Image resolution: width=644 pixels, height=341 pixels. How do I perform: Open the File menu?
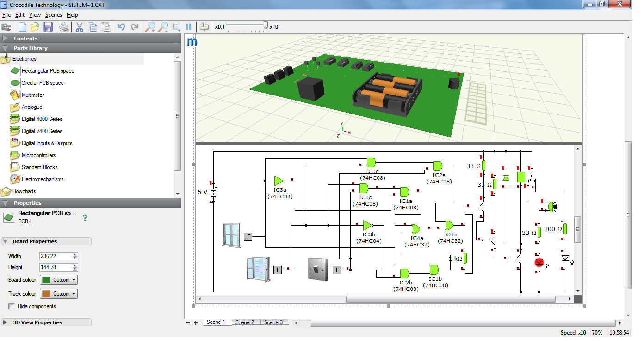pyautogui.click(x=6, y=15)
